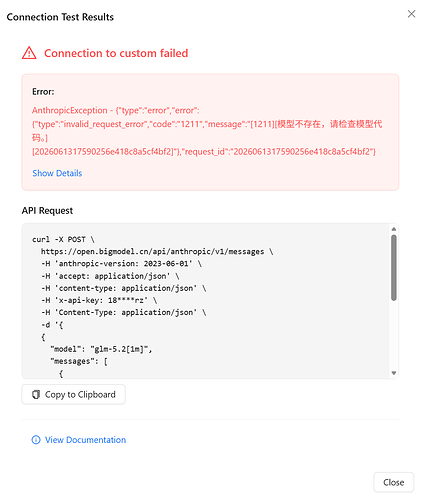Click the clipboard icon in Copy button
Viewport: 422px width, 500px height.
click(x=36, y=394)
